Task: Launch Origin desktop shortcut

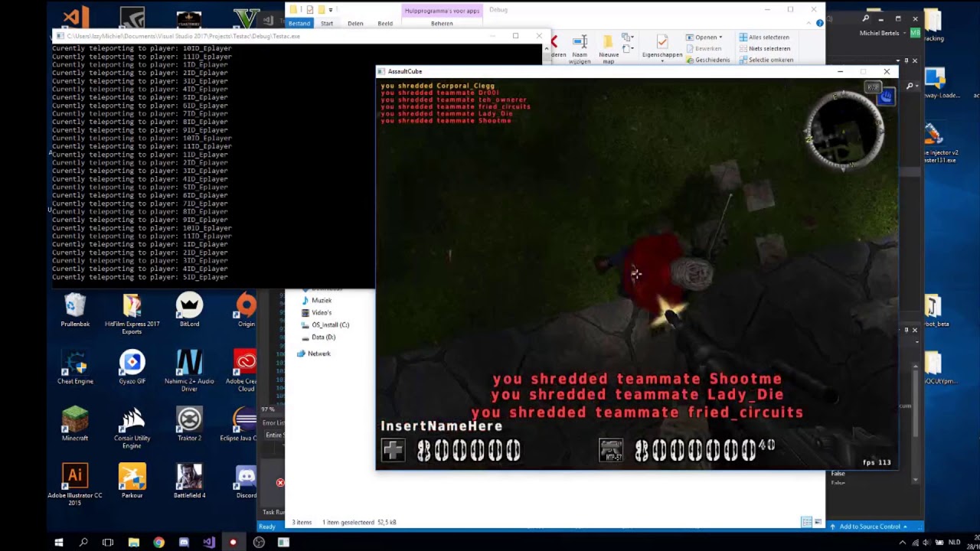Action: [246, 309]
